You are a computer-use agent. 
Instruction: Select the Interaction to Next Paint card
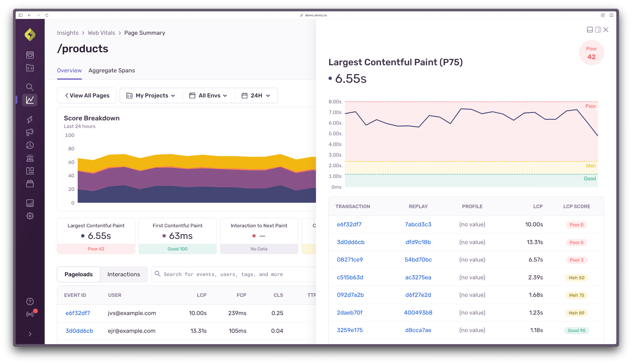tap(259, 236)
